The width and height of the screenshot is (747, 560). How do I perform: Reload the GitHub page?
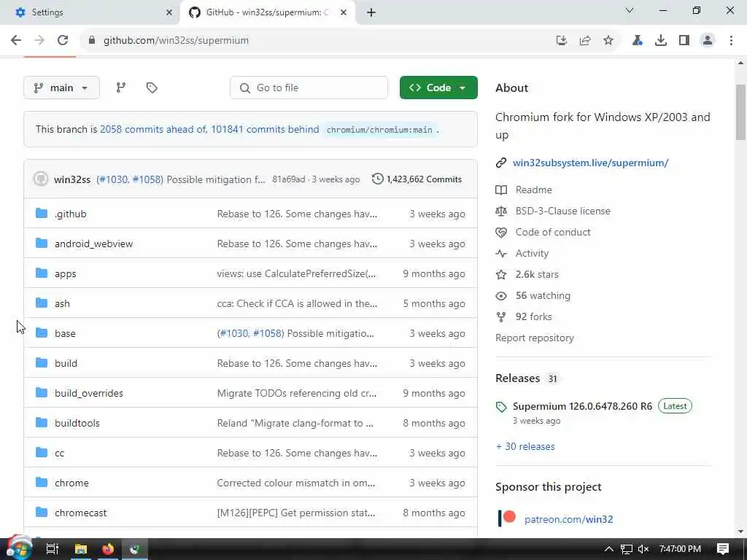point(63,41)
